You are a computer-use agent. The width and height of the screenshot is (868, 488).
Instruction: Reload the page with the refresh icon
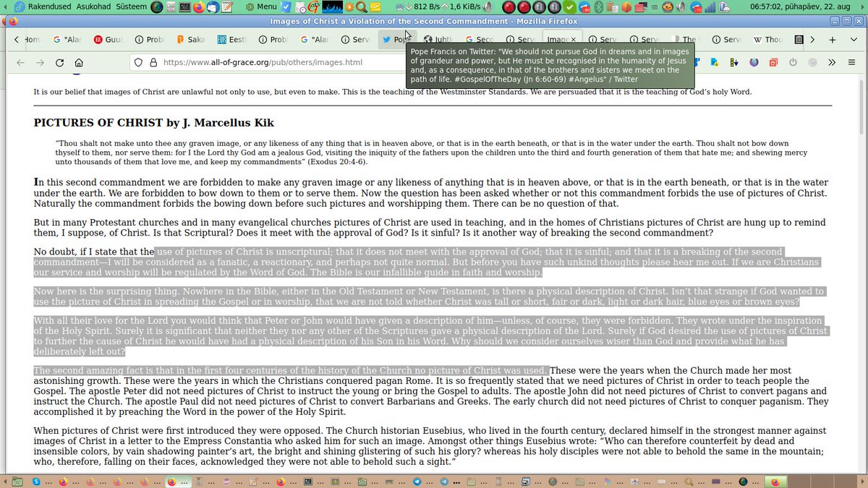tap(59, 62)
